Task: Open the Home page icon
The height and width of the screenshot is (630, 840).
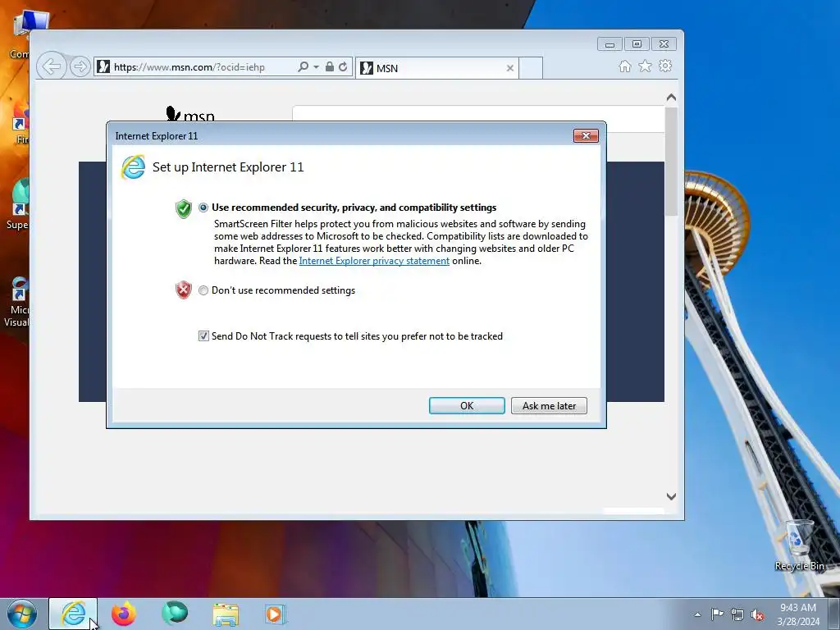Action: [x=624, y=66]
